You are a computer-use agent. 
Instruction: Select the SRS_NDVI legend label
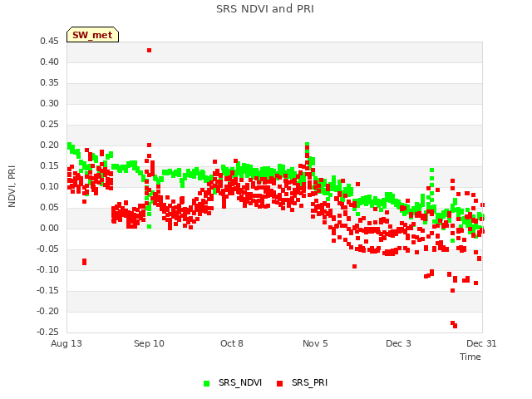point(240,382)
